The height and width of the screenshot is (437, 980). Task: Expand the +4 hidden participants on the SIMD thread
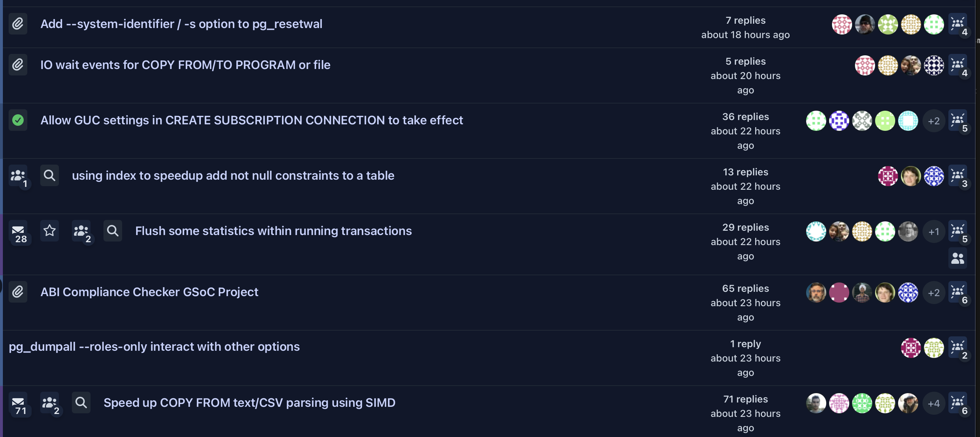[934, 403]
